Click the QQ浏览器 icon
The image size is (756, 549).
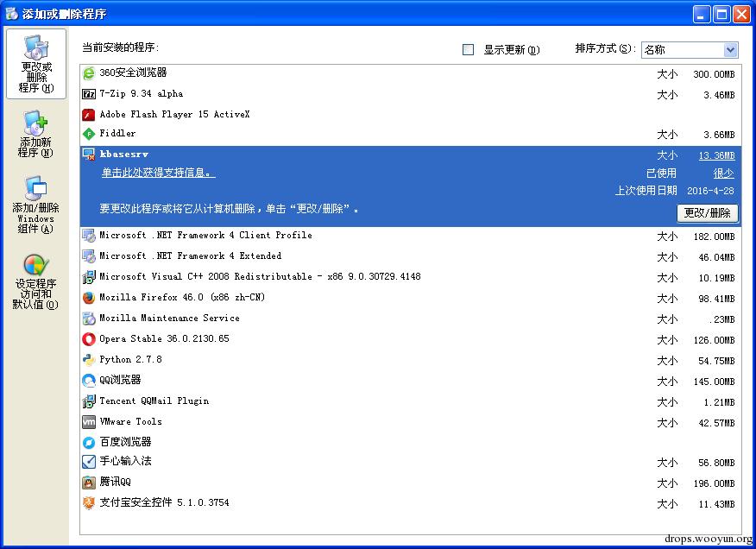[89, 381]
